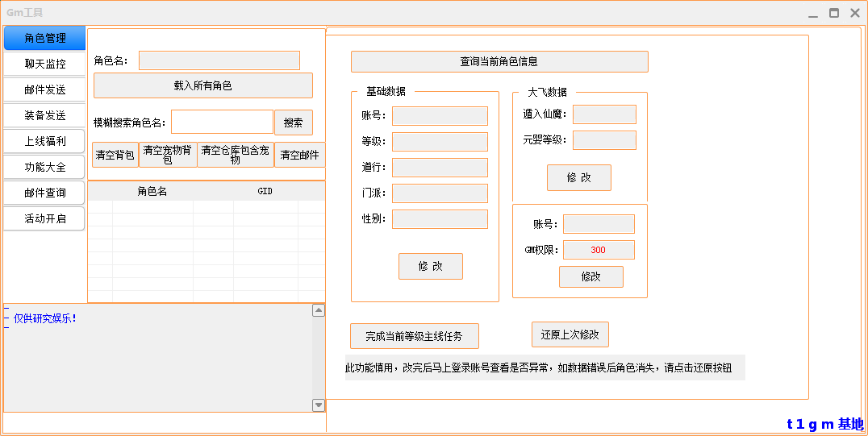
Task: Select the 装备发送 sidebar tab
Action: (x=44, y=115)
